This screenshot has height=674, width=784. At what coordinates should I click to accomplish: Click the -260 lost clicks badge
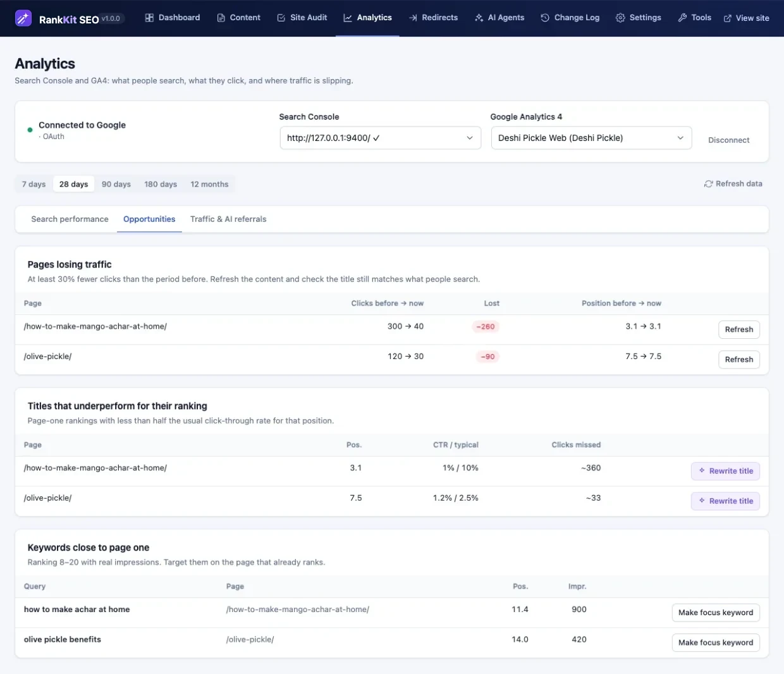pos(486,327)
